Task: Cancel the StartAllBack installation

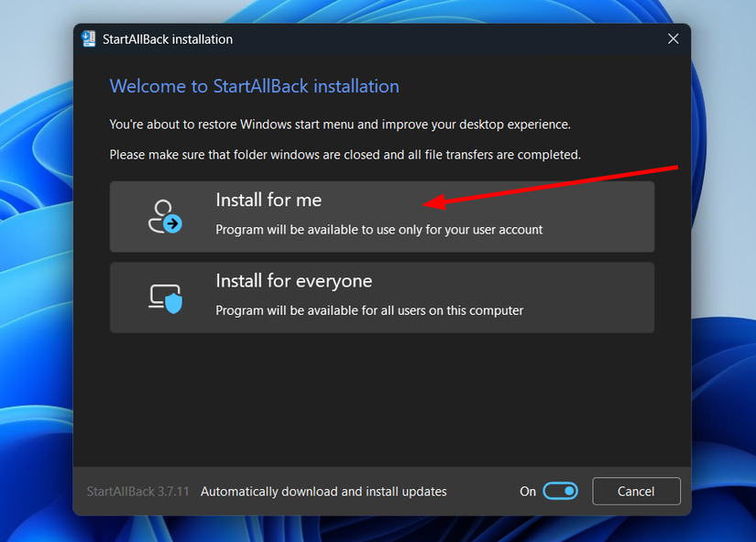Action: pyautogui.click(x=636, y=491)
